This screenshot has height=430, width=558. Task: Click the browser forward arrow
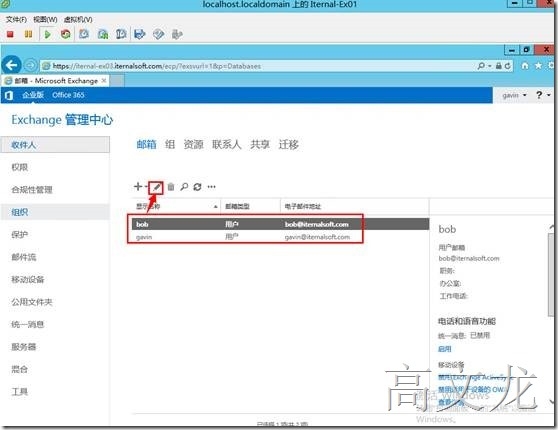tap(31, 65)
